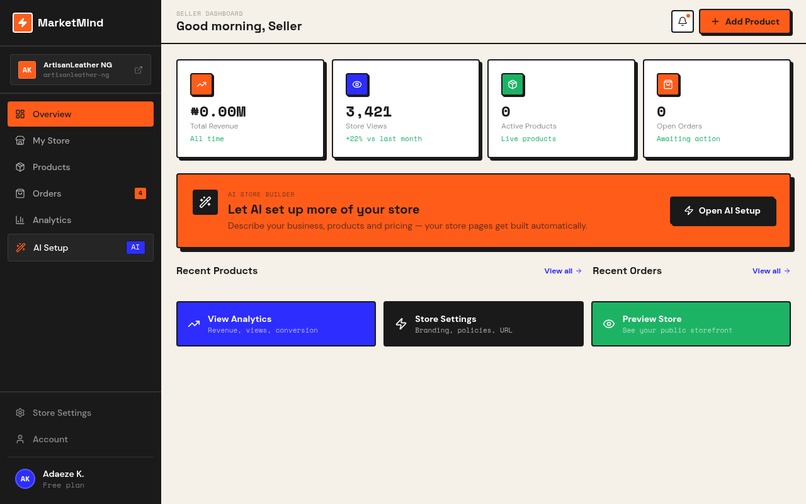The height and width of the screenshot is (504, 806).
Task: Go to Overview in sidebar
Action: coord(81,114)
